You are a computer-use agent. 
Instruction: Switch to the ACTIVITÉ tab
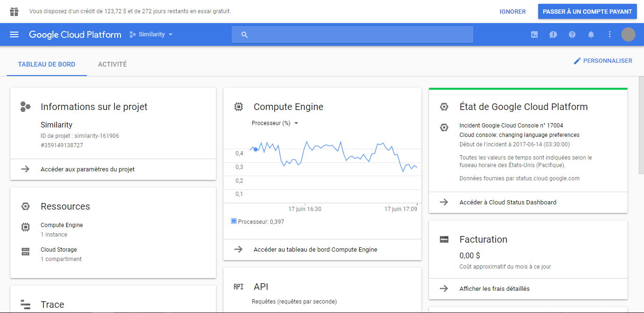click(112, 64)
